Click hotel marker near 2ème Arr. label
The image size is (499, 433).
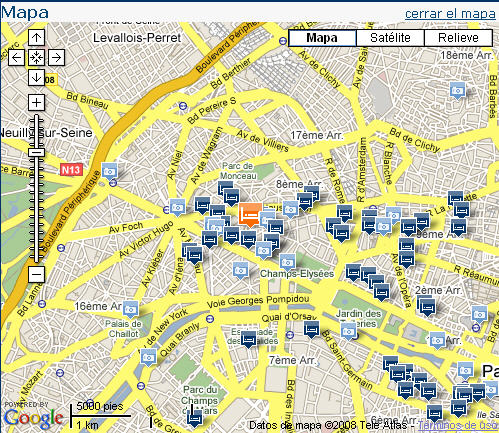(x=427, y=307)
